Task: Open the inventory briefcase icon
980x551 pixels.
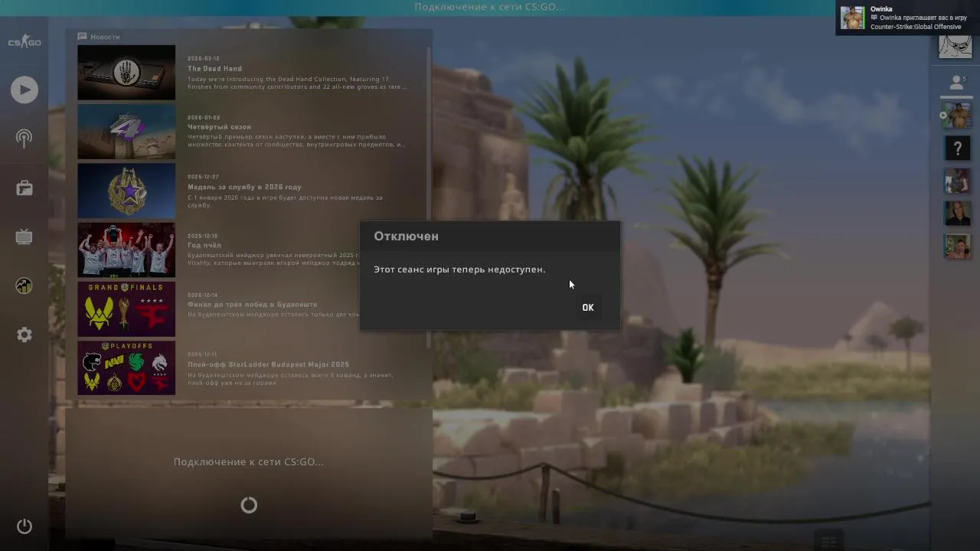Action: coord(24,187)
